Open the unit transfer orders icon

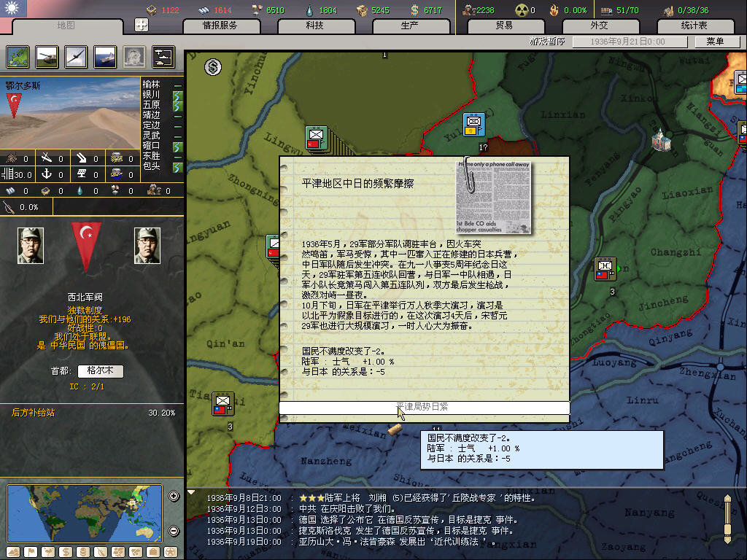pos(163,56)
